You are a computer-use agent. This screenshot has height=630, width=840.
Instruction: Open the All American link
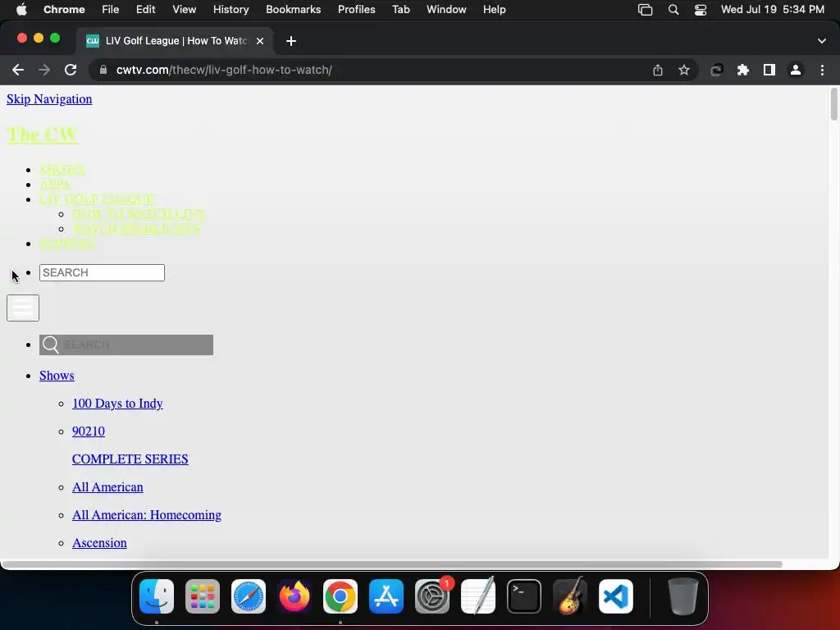[x=107, y=487]
